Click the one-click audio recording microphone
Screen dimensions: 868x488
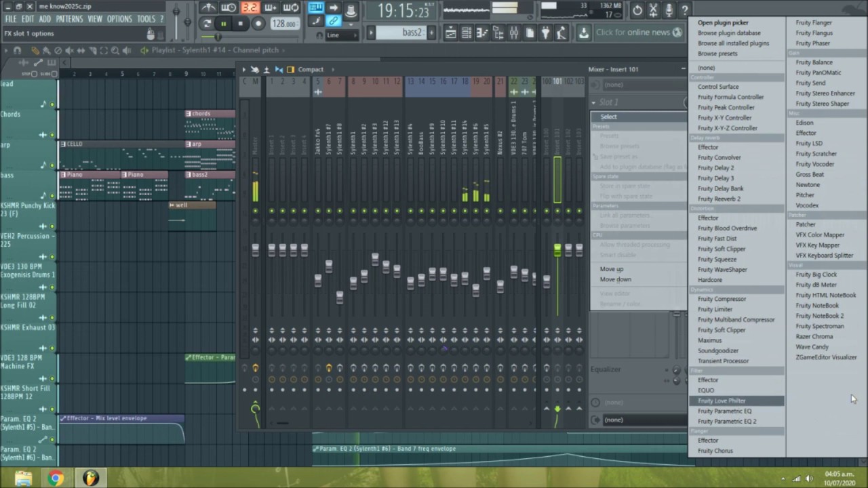669,9
